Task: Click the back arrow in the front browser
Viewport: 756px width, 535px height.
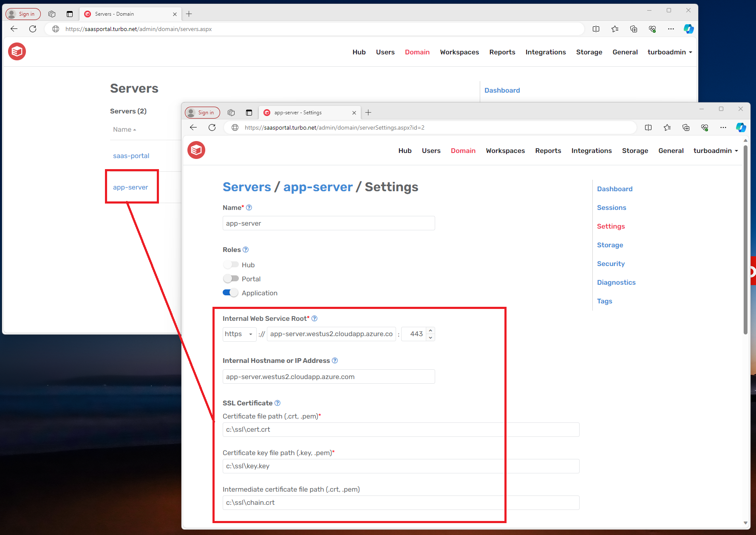Action: coord(193,127)
